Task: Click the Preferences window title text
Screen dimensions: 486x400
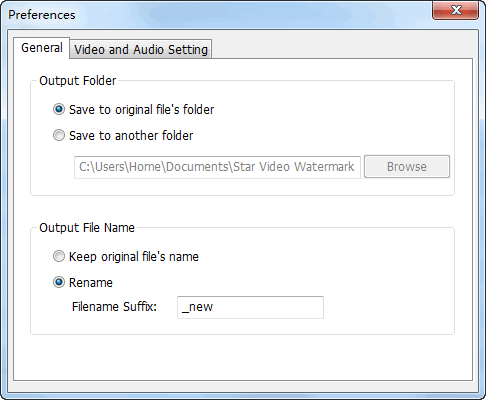Action: click(42, 15)
